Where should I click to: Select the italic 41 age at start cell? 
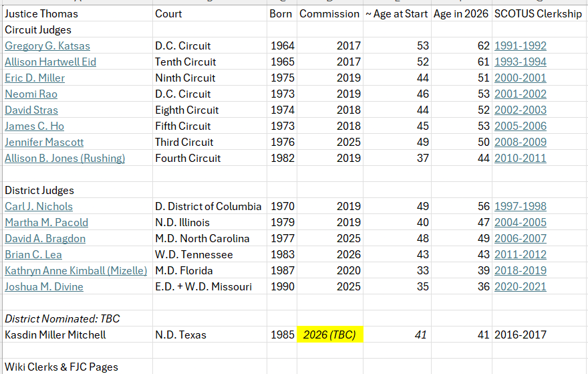click(397, 335)
